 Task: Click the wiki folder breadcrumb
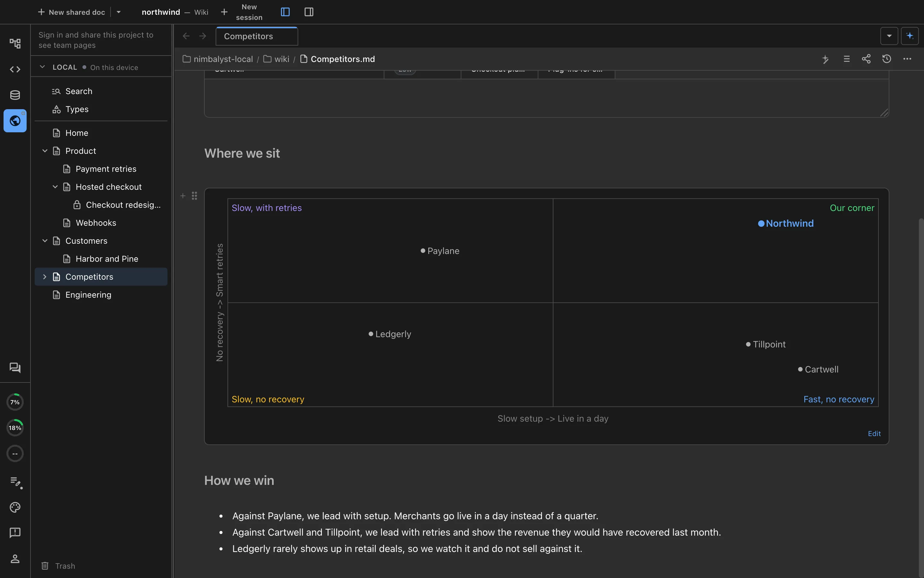coord(277,59)
